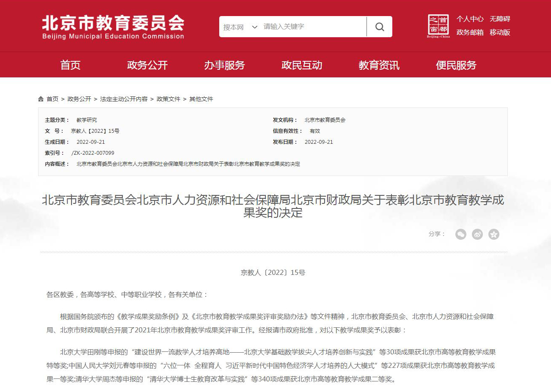The height and width of the screenshot is (392, 551).
Task: Type in the 请输入关键字 search field
Action: coord(312,27)
